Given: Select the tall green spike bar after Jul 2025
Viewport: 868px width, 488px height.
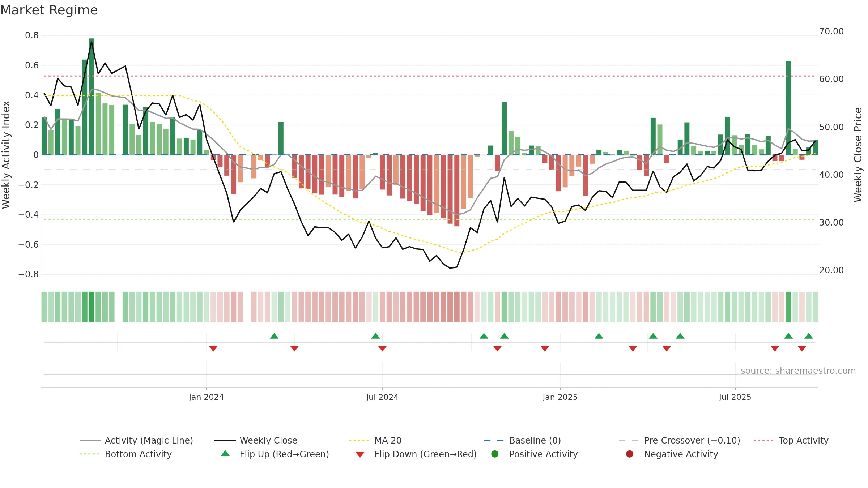Looking at the screenshot, I should click(x=788, y=108).
